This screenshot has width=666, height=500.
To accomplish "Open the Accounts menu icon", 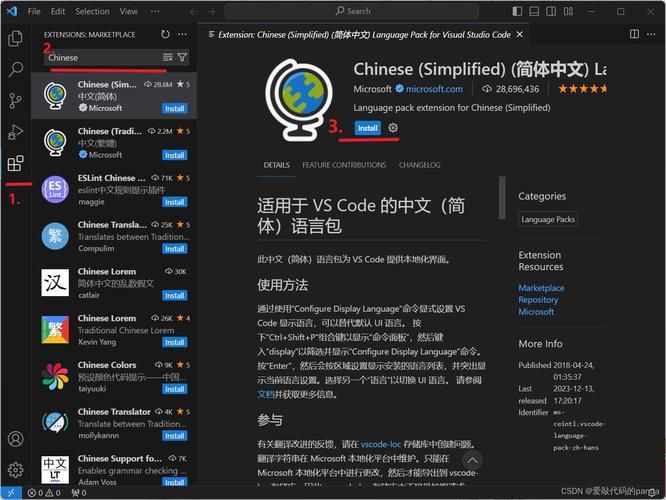I will pyautogui.click(x=16, y=439).
